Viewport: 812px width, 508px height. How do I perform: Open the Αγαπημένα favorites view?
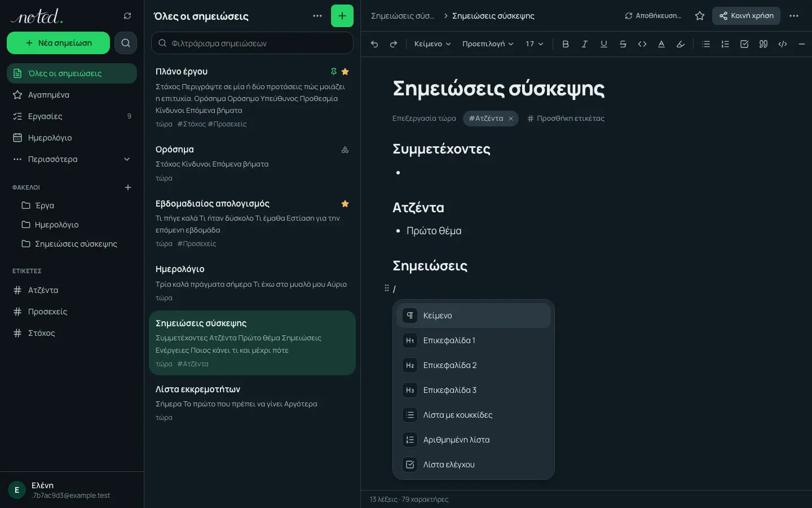(72, 95)
